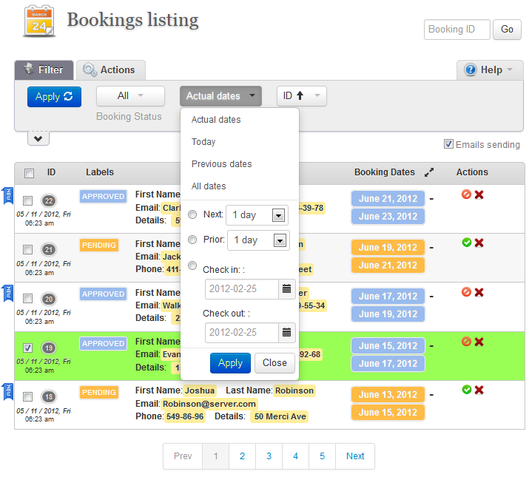The height and width of the screenshot is (477, 529).
Task: Click the ID badge number 19
Action: [x=49, y=348]
